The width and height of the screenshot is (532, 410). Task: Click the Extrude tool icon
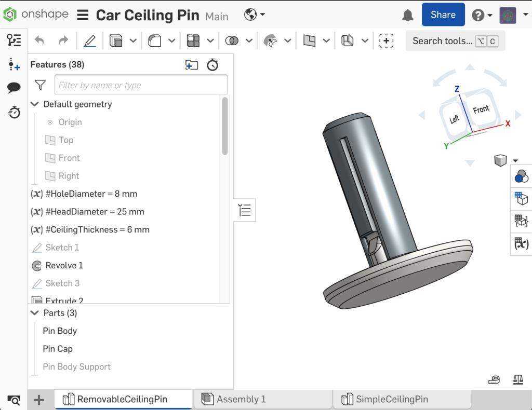pyautogui.click(x=116, y=41)
